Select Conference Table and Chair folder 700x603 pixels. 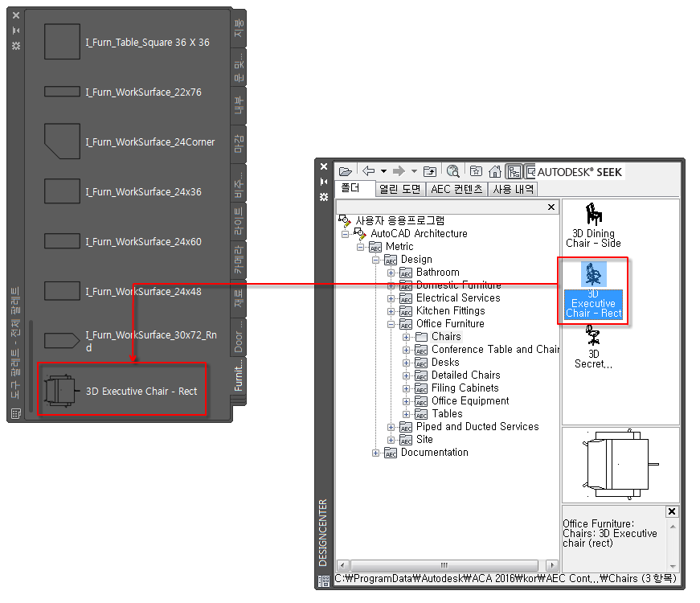(x=487, y=349)
